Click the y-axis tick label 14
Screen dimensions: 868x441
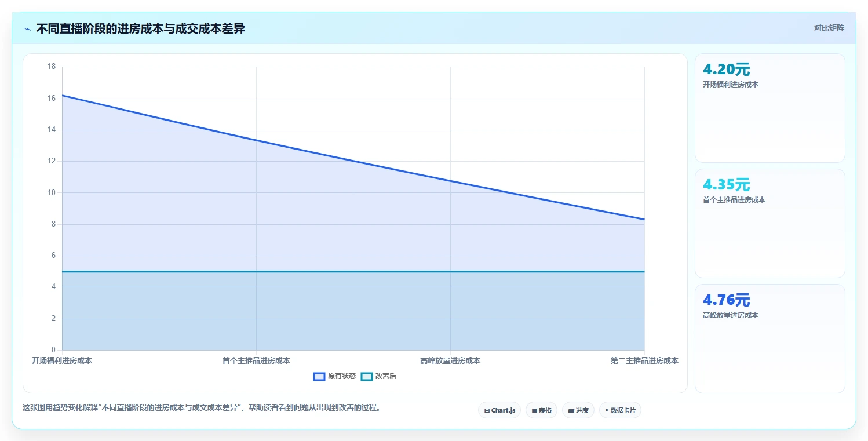click(52, 130)
